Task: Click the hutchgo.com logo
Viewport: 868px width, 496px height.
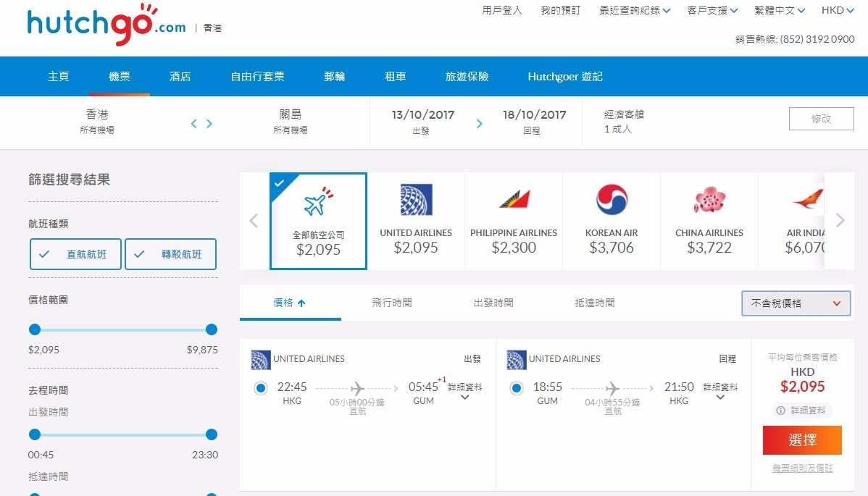Action: tap(107, 25)
